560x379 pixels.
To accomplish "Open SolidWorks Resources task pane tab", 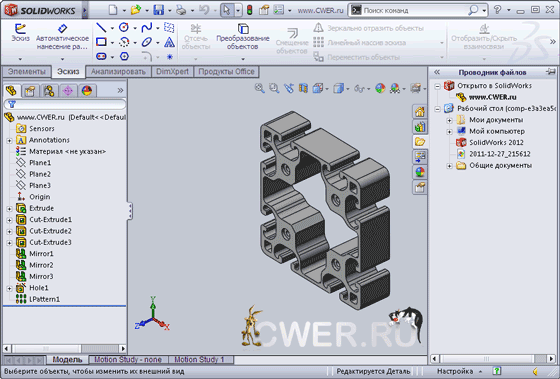I will click(x=420, y=112).
